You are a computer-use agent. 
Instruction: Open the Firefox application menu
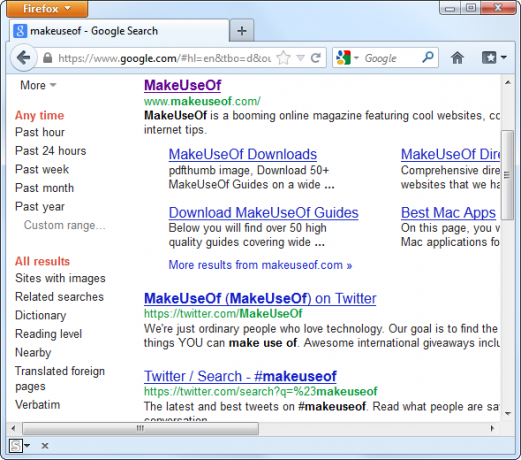pos(47,9)
